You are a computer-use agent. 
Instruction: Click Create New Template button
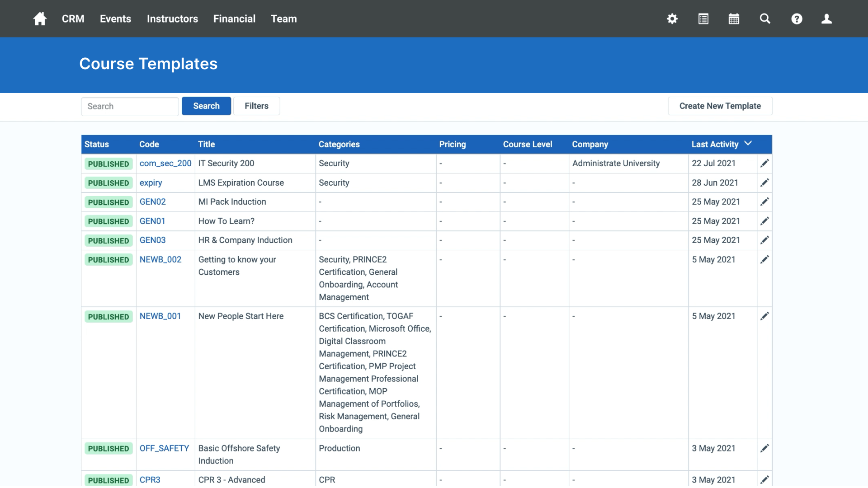click(720, 106)
